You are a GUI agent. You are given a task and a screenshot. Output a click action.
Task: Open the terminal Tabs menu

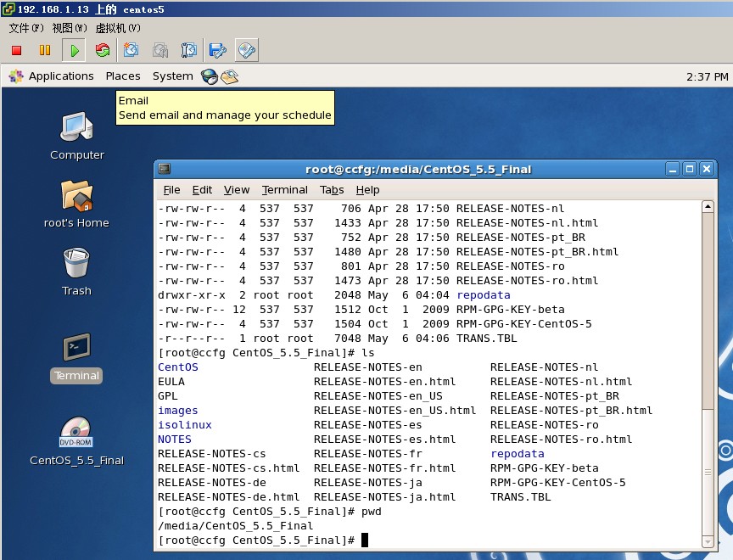click(332, 190)
